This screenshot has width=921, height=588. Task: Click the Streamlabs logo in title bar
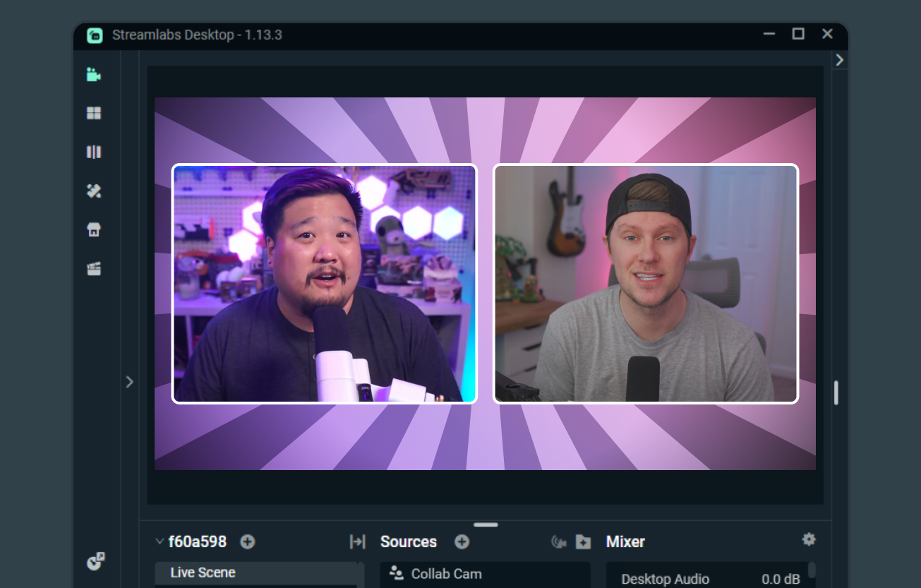tap(95, 35)
